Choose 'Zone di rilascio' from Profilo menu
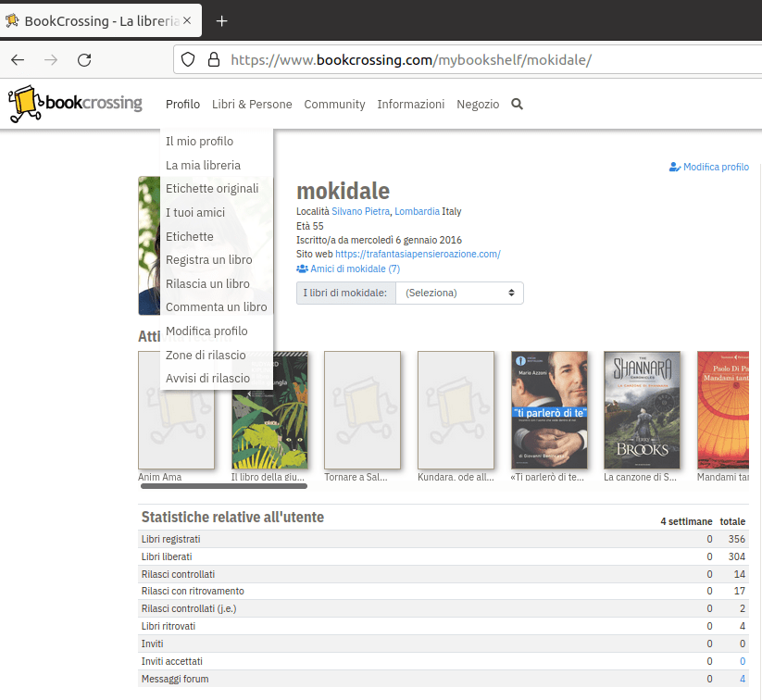This screenshot has width=762, height=700. click(206, 356)
